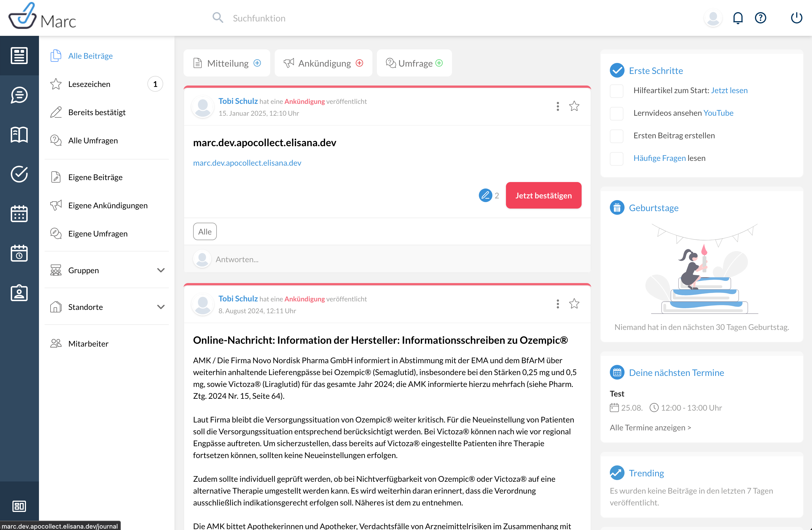
Task: Open the notifications bell
Action: coord(738,18)
